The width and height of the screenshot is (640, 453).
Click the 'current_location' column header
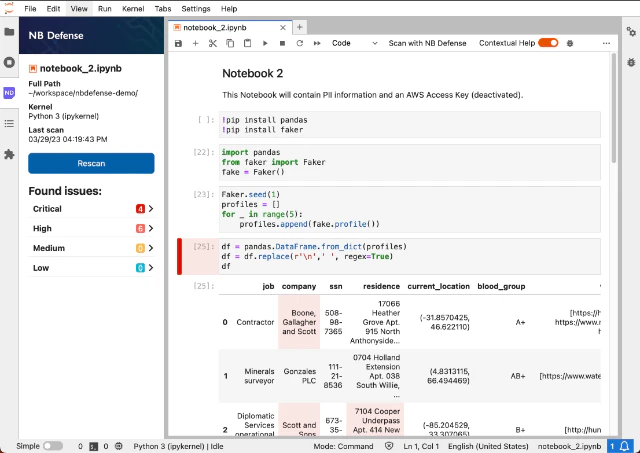coord(438,286)
